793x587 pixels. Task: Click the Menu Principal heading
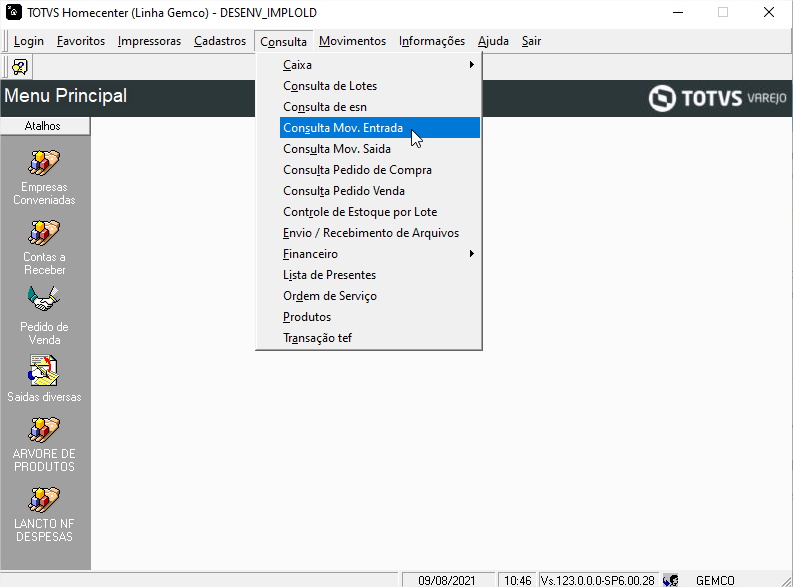66,96
